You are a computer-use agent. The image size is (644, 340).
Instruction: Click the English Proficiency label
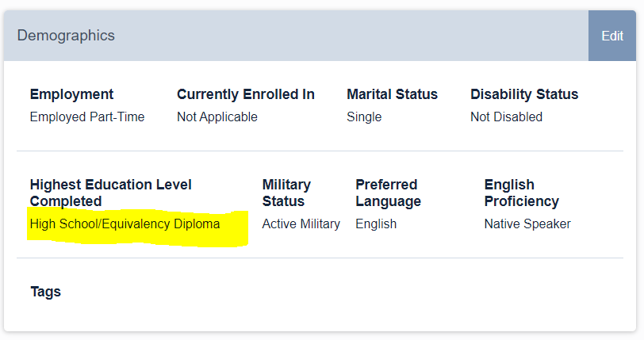pyautogui.click(x=522, y=193)
